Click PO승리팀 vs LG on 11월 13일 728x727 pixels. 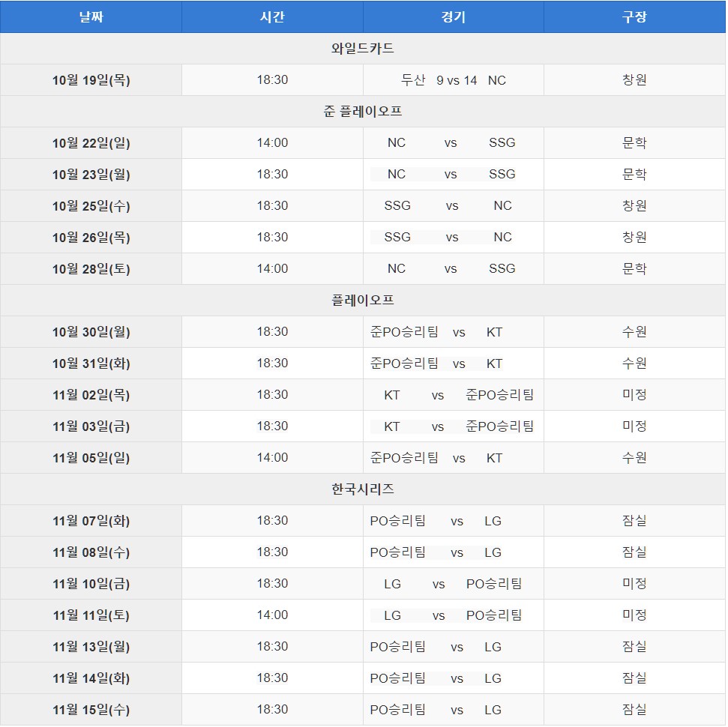pyautogui.click(x=436, y=647)
